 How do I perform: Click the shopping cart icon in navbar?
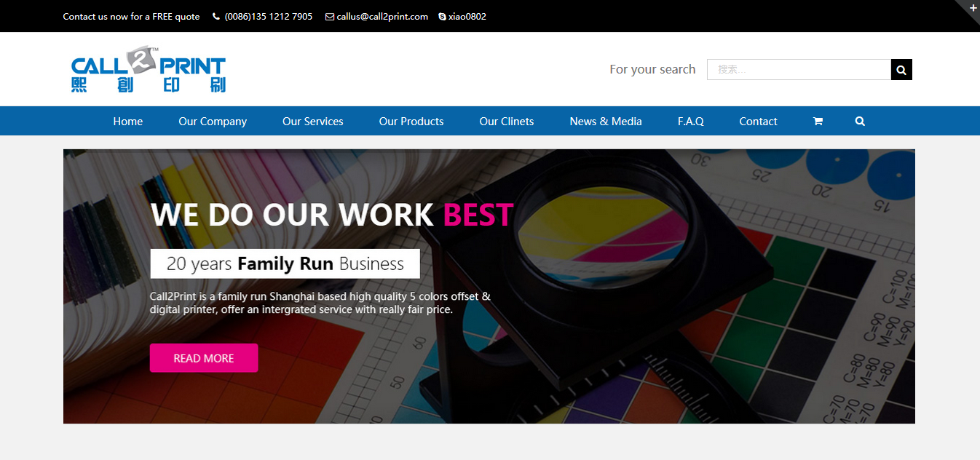coord(818,122)
